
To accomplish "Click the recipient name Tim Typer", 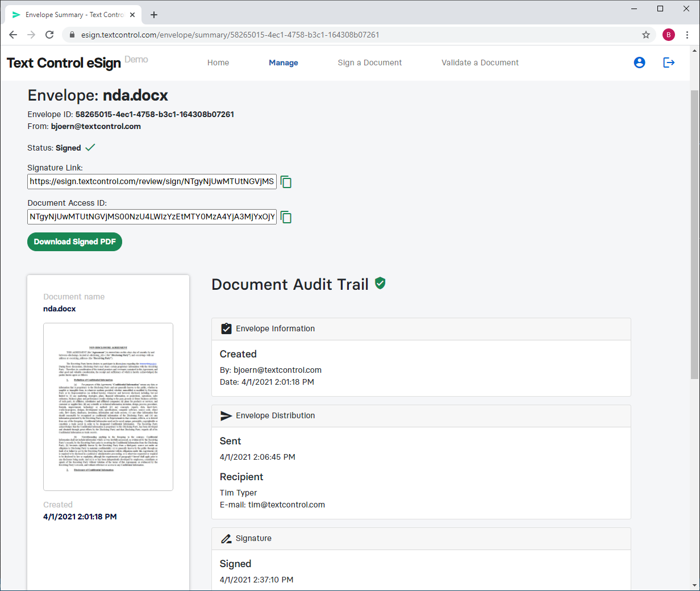I will click(239, 493).
